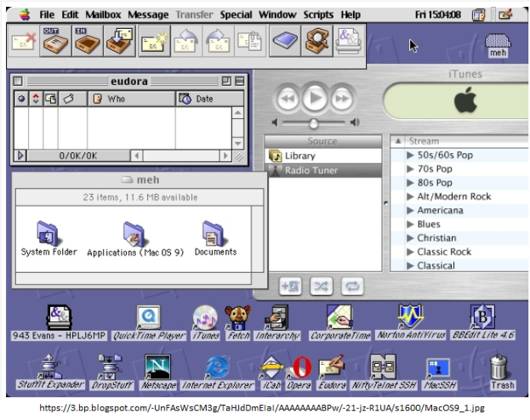Sort eudora mailbox by Who column
Screen dimensions: 530x420
pos(131,99)
